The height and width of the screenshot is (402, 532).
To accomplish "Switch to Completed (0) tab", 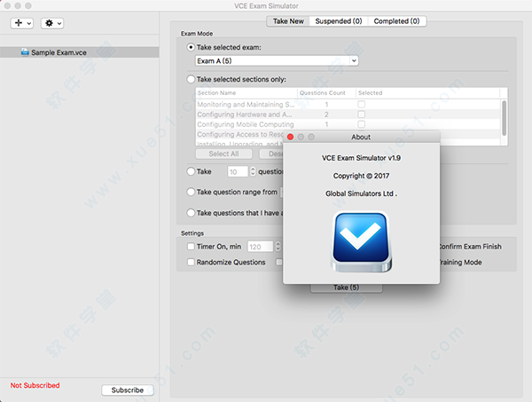I will 396,21.
